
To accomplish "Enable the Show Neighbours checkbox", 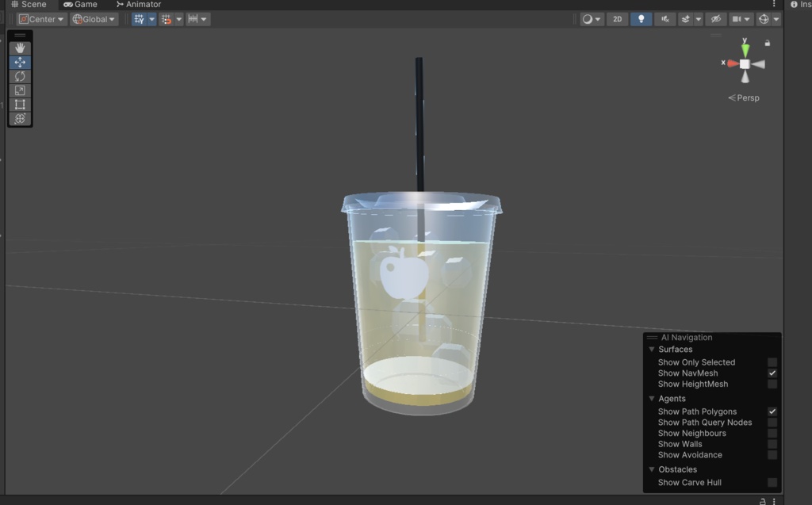I will point(772,433).
